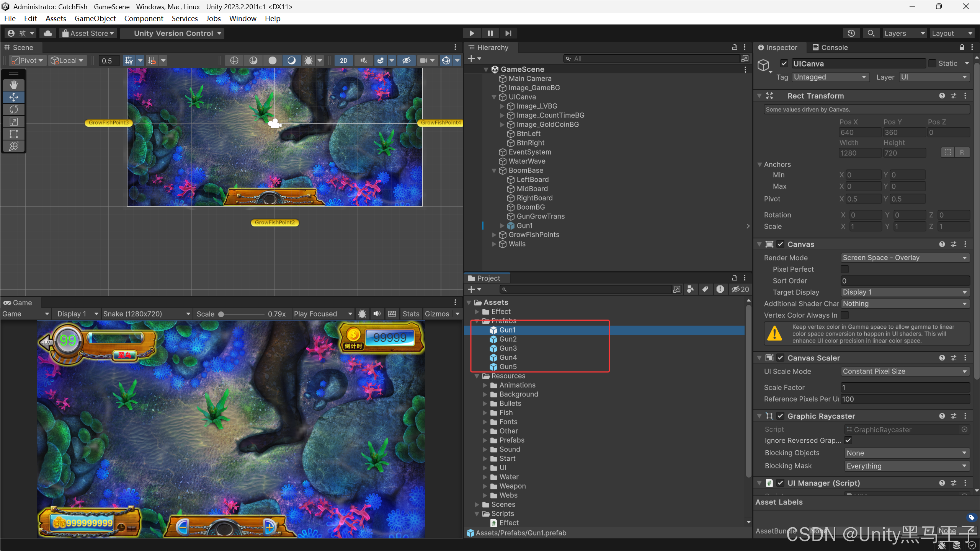Enable Pixel Perfect checkbox
Screen dimensions: 980x551
[x=844, y=269]
